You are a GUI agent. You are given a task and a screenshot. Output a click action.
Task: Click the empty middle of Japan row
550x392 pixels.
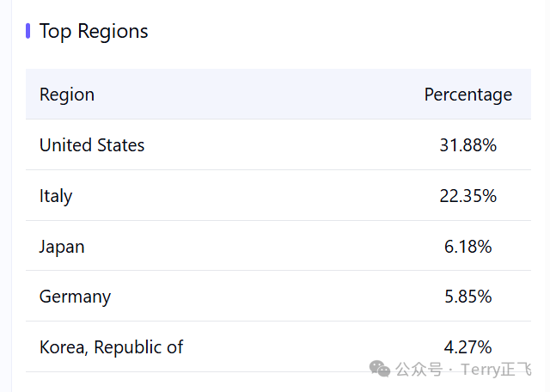263,246
